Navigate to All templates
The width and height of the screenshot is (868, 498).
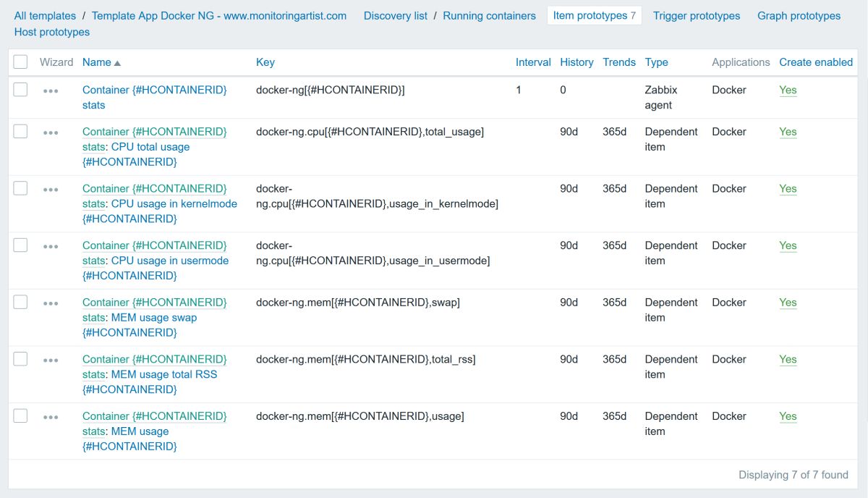tap(45, 15)
